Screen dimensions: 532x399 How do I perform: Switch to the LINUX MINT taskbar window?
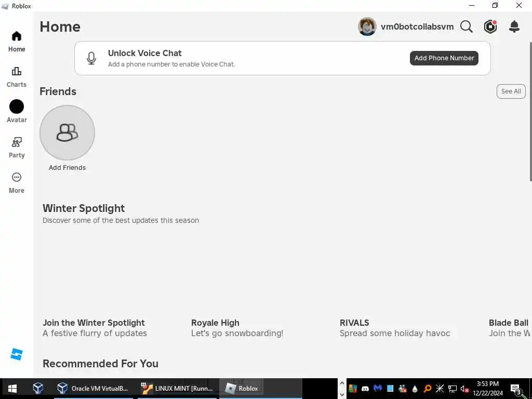tap(177, 389)
